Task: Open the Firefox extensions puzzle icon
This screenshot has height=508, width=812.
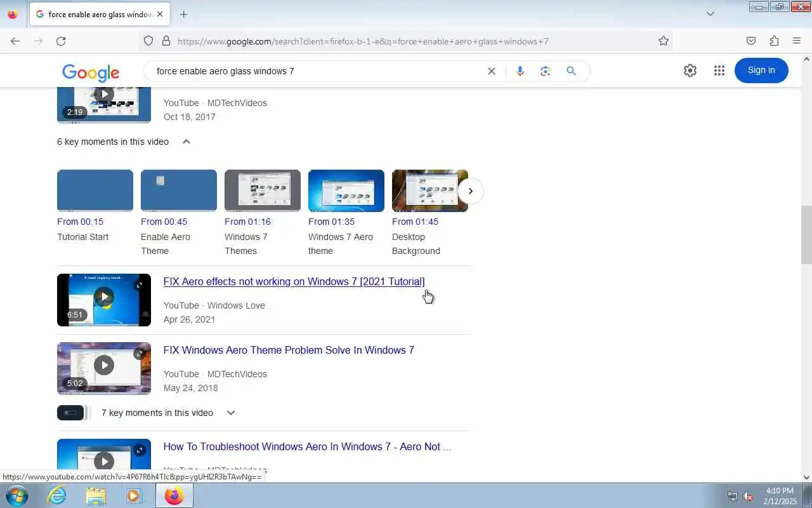Action: pyautogui.click(x=774, y=41)
